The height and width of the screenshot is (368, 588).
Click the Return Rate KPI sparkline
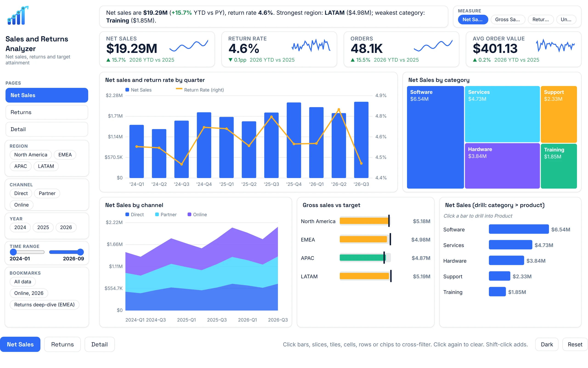[311, 46]
